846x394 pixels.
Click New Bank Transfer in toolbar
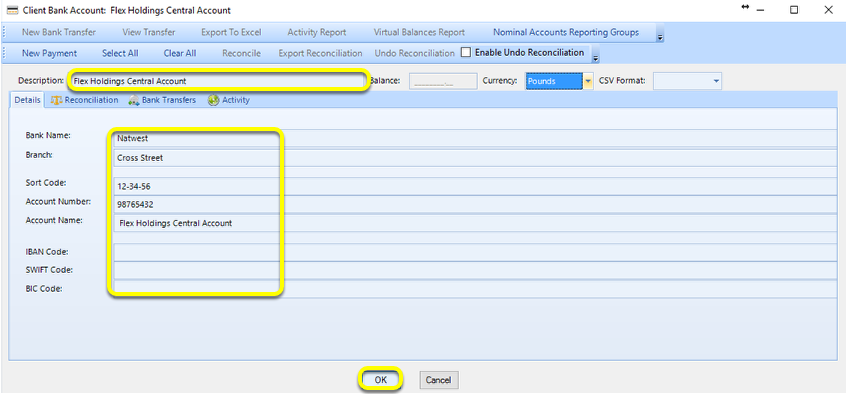(x=59, y=32)
